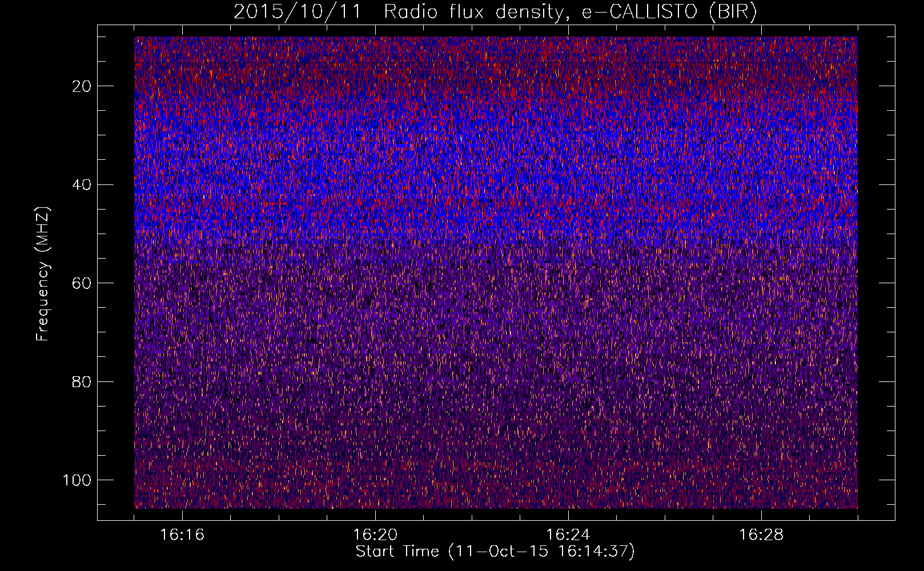Click the 16:20 time tick label
Screen dimensions: 924x571
(375, 535)
